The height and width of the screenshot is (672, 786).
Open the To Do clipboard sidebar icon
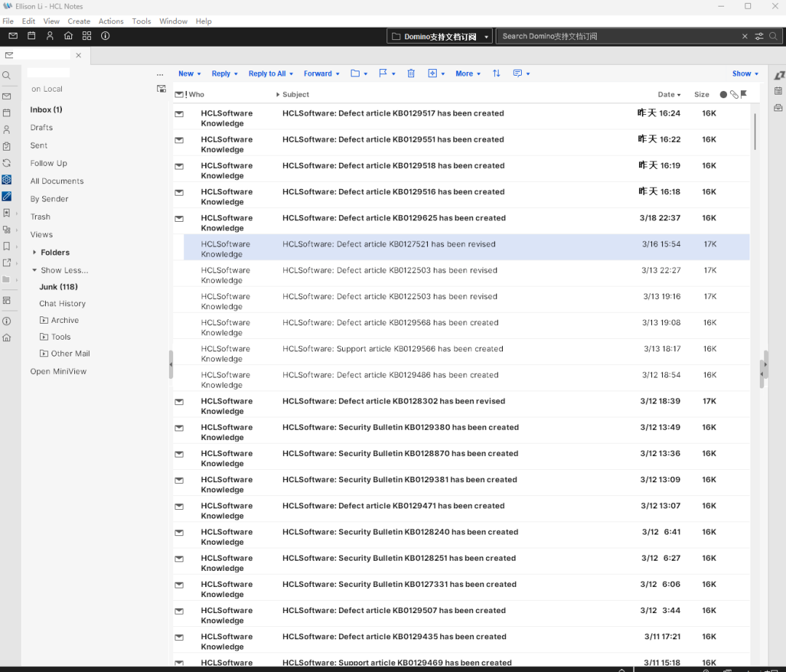point(7,145)
